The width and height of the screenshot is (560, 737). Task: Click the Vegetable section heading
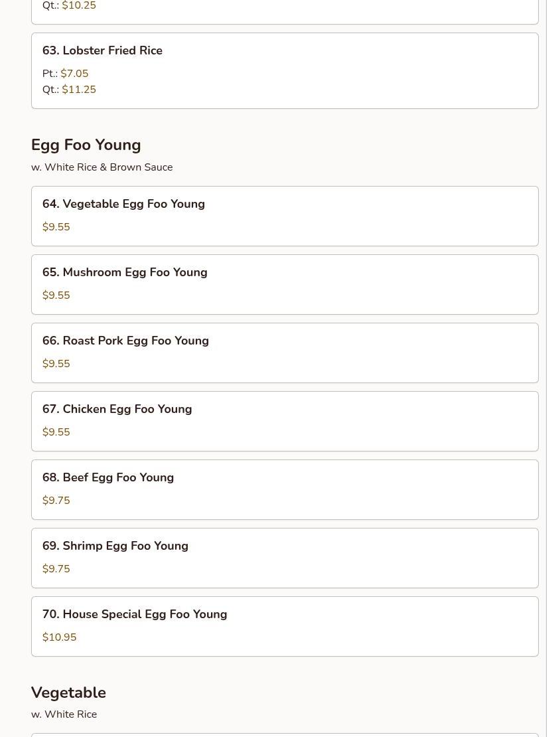point(68,693)
